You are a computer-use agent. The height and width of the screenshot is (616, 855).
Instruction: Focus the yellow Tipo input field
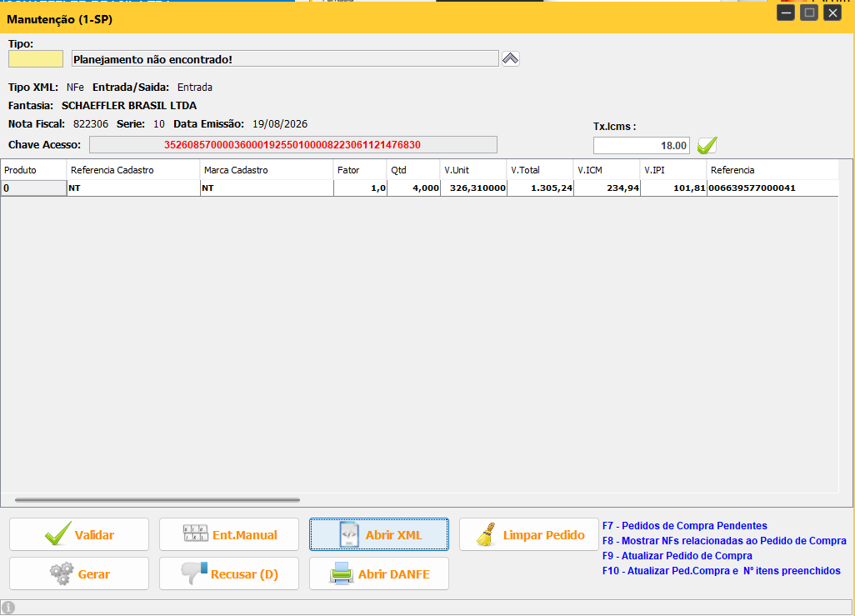pos(36,59)
